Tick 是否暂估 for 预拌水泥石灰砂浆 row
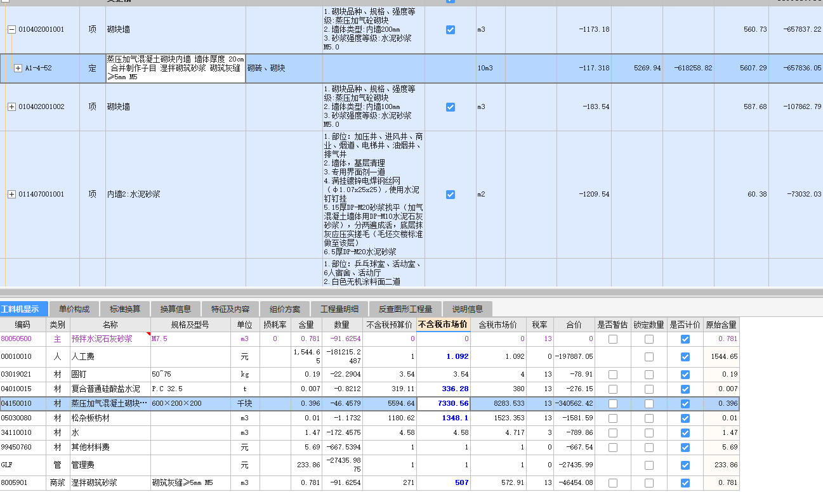This screenshot has width=823, height=504. pos(613,339)
